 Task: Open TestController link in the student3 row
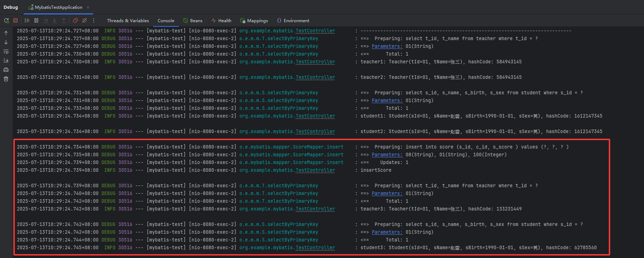(315, 247)
